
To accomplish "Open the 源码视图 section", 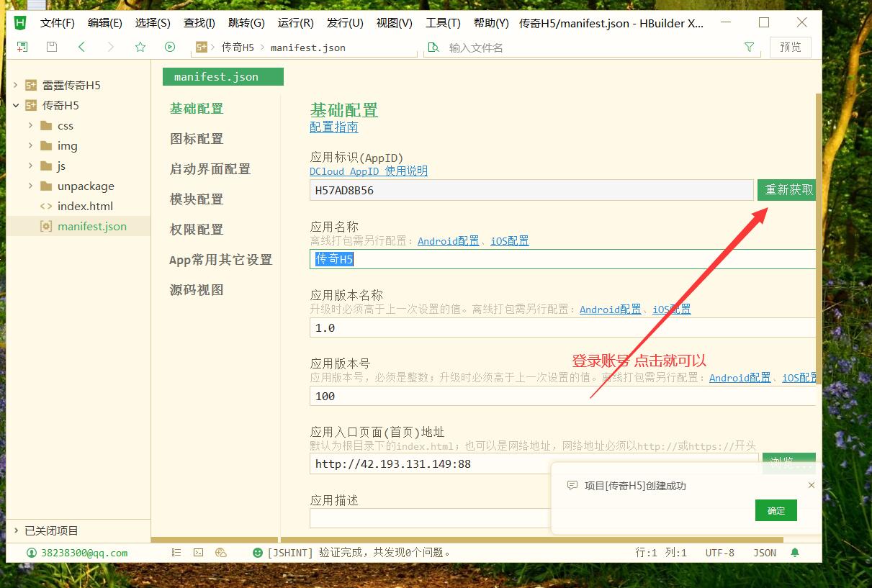I will tap(197, 290).
